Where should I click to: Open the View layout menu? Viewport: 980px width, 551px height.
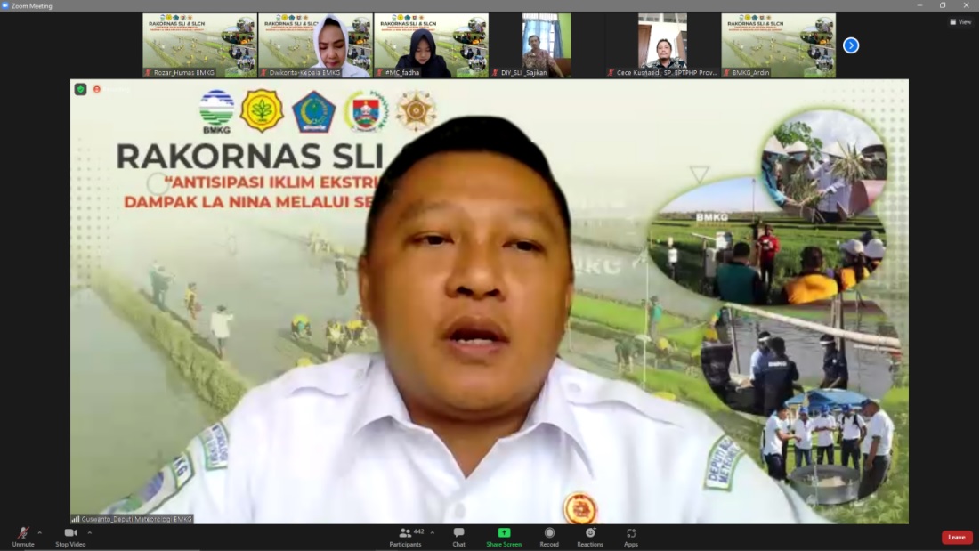(x=960, y=22)
